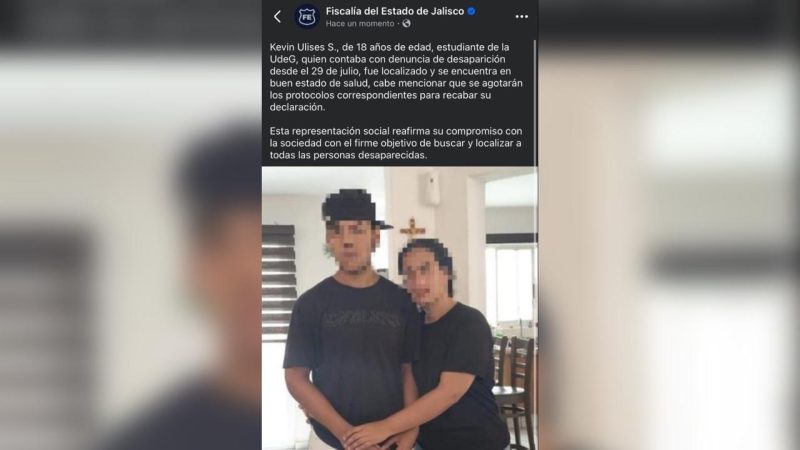800x450 pixels.
Task: Click the blue verified badge
Action: coord(471,11)
